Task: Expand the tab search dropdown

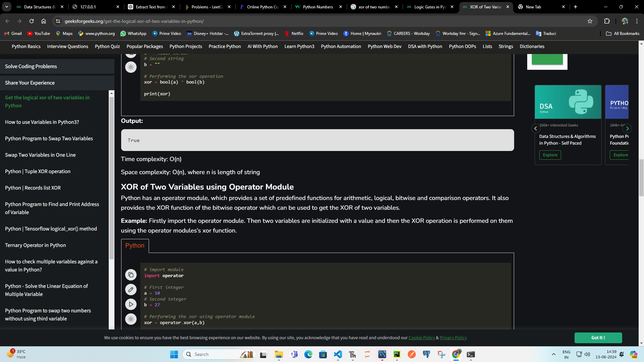Action: (x=7, y=7)
